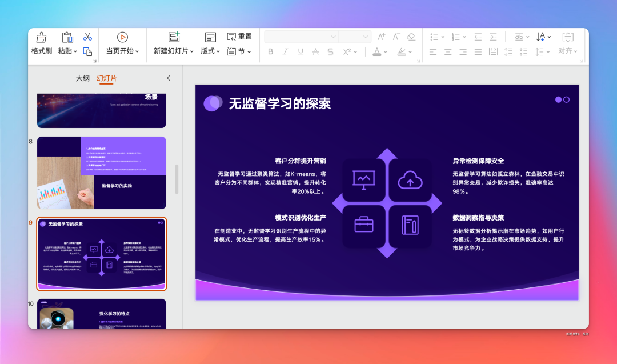This screenshot has width=617, height=364.
Task: Increase paragraph spacing icon
Action: pyautogui.click(x=508, y=52)
